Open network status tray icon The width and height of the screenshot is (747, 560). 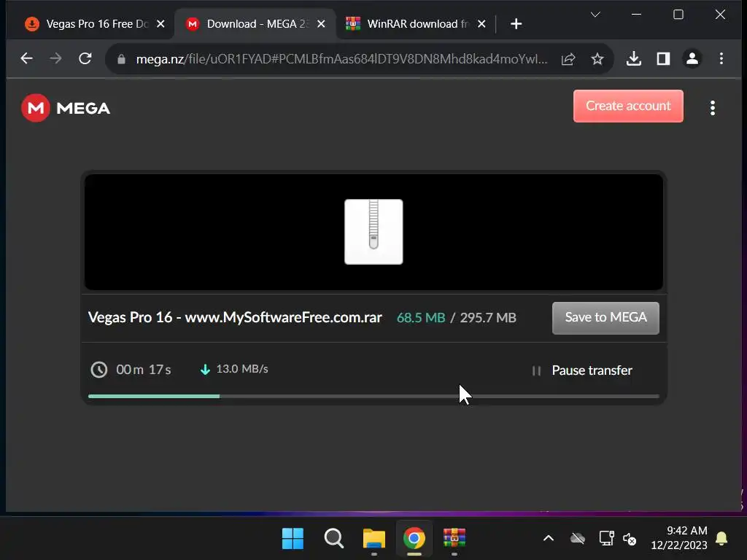click(606, 539)
